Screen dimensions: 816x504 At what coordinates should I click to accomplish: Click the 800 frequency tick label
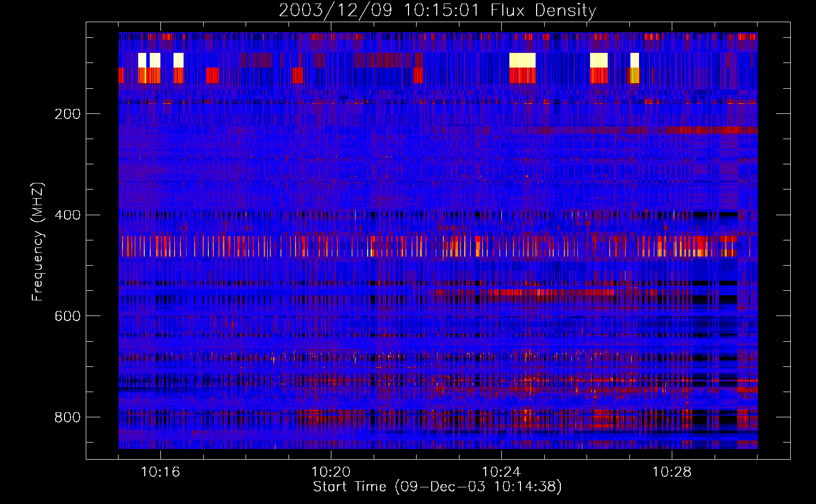click(x=68, y=417)
